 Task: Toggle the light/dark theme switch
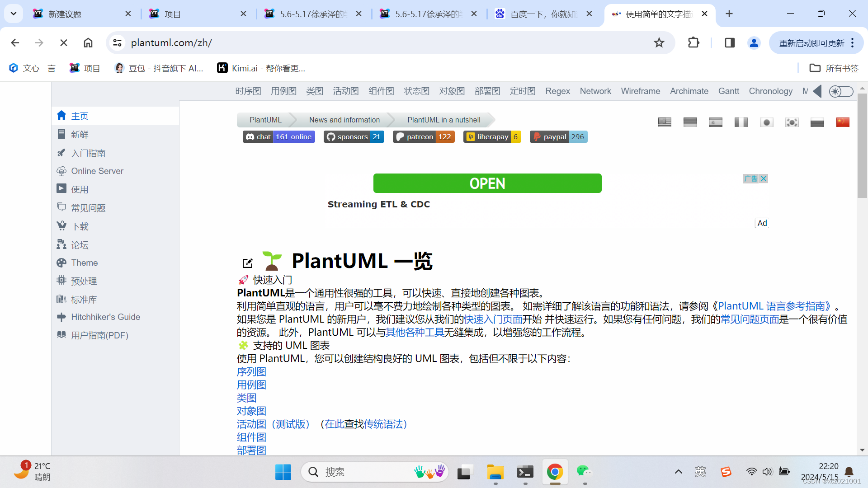pyautogui.click(x=841, y=91)
